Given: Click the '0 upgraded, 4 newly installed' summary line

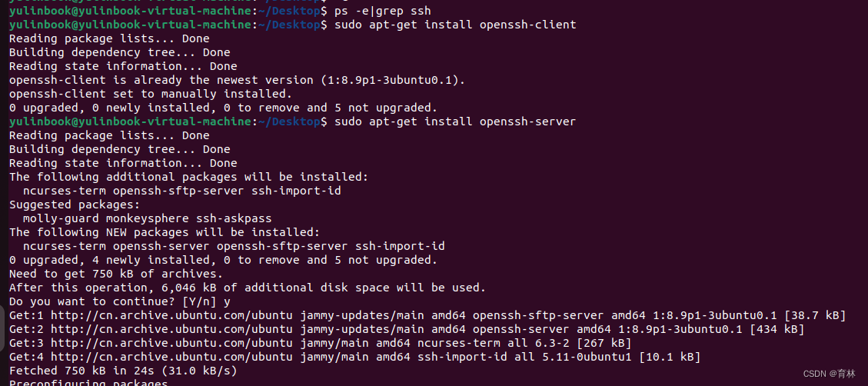Looking at the screenshot, I should click(223, 260).
